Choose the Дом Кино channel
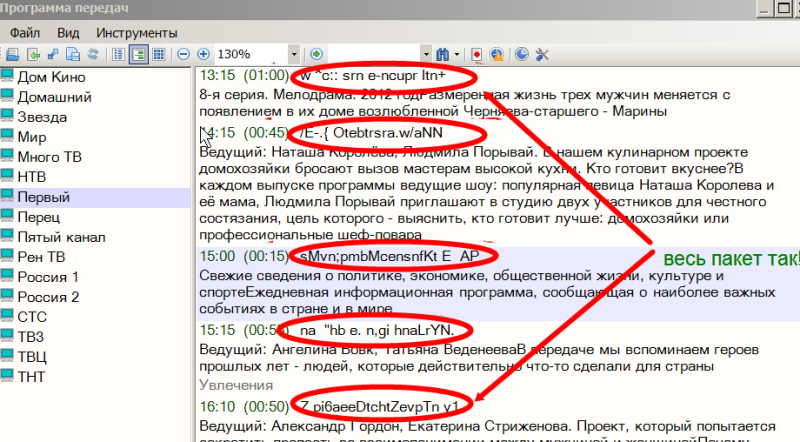This screenshot has height=442, width=800. (x=50, y=76)
